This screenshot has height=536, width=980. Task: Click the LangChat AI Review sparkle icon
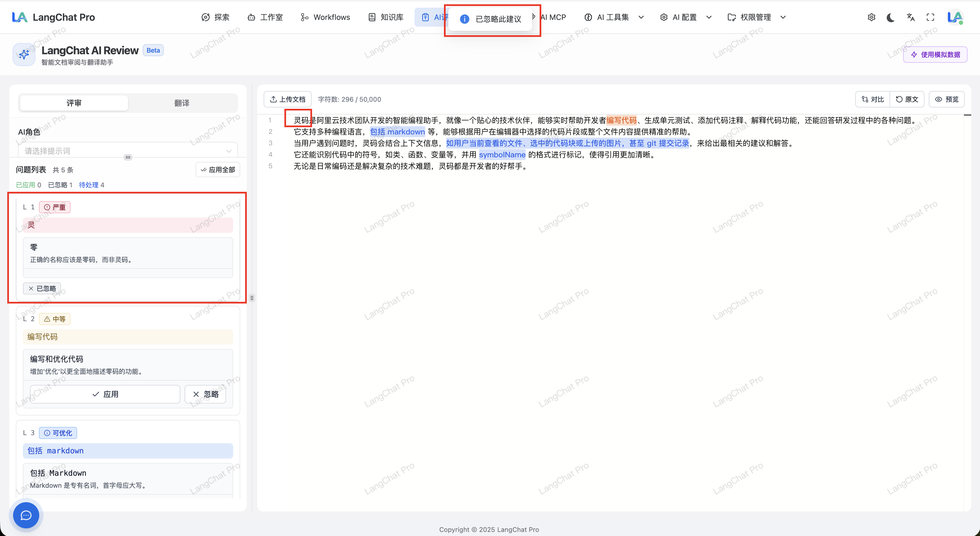click(x=24, y=55)
